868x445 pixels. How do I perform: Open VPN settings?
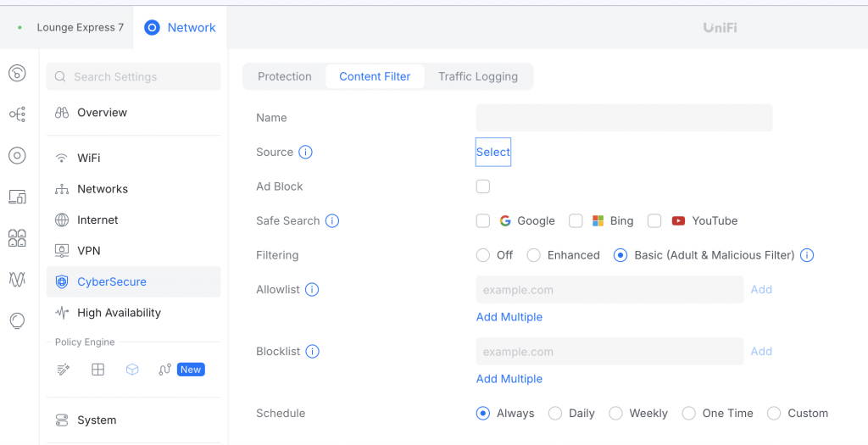point(133,251)
